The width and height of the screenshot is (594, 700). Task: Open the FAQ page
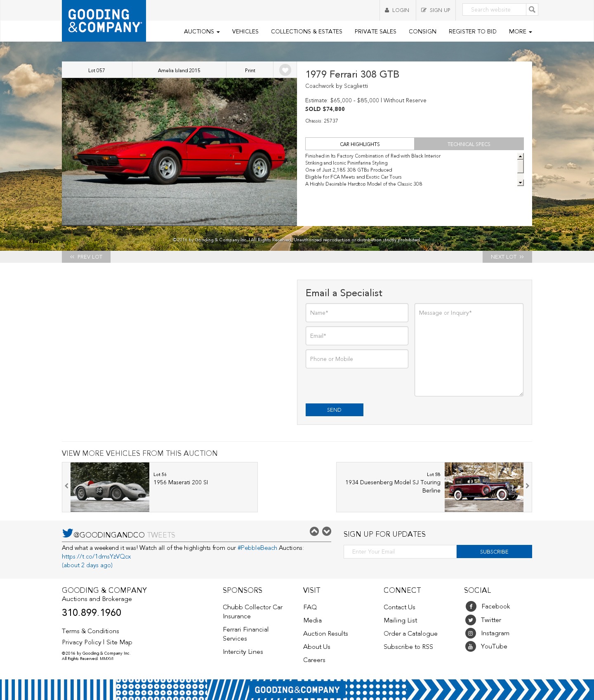pos(310,607)
